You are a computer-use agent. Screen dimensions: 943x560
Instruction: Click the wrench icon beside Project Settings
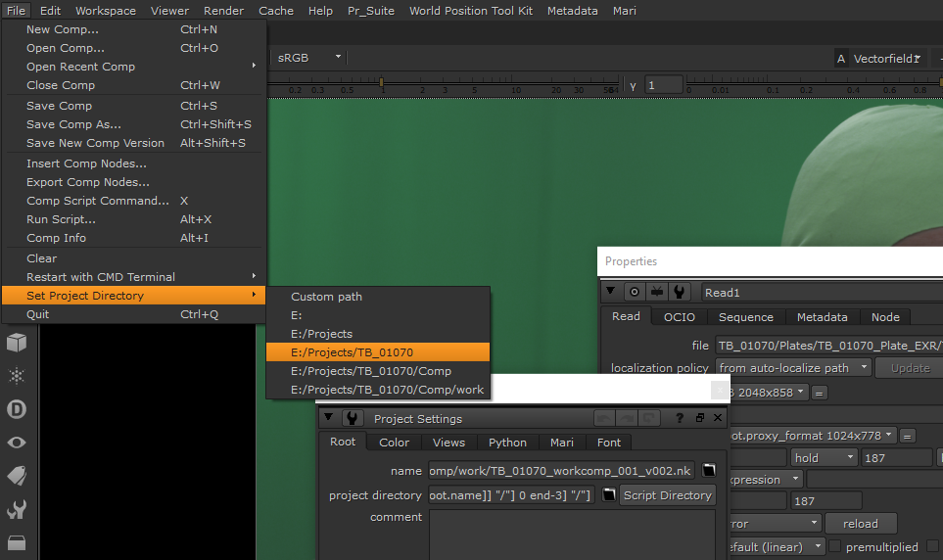pyautogui.click(x=351, y=419)
